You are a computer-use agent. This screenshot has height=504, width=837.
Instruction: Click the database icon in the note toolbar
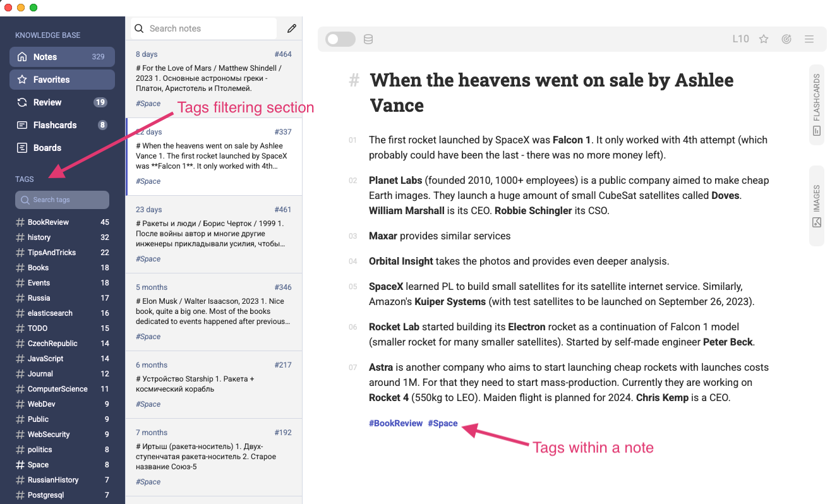[x=368, y=39]
